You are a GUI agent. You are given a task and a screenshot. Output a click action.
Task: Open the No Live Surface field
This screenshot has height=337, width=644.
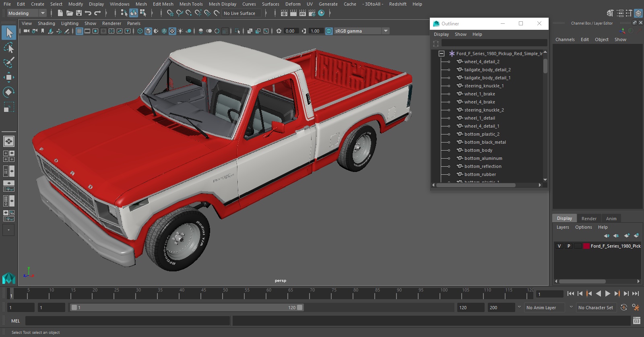tap(242, 13)
